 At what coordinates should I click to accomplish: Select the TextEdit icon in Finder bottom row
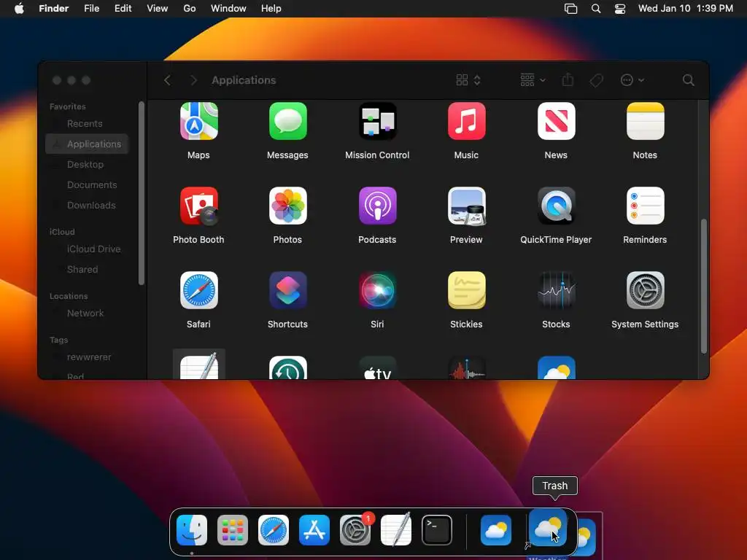pos(198,367)
